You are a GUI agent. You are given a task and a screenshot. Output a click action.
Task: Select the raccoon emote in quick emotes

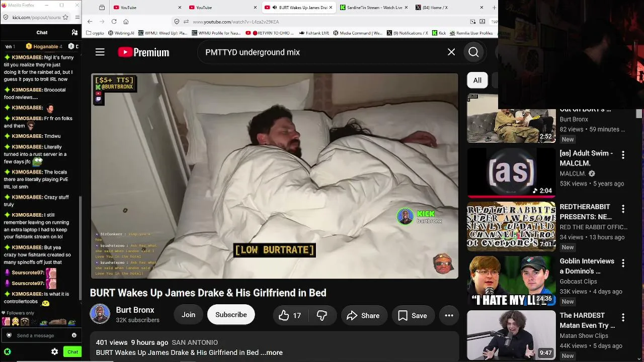pos(25,322)
